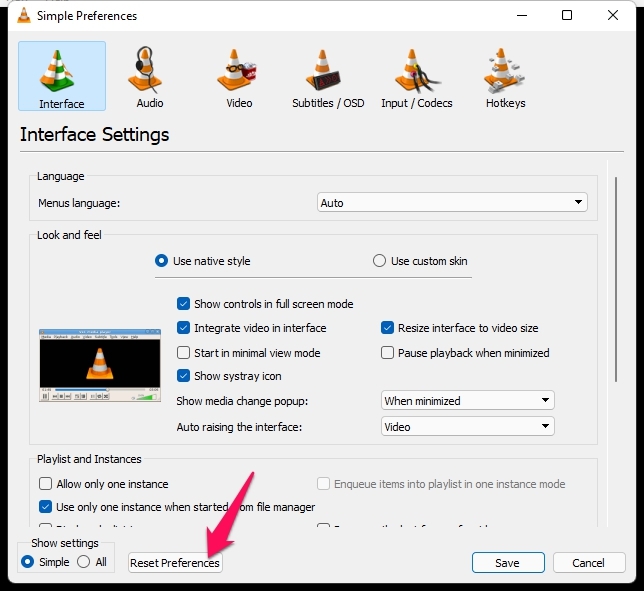644x591 pixels.
Task: Cancel the preferences dialog
Action: pyautogui.click(x=589, y=563)
